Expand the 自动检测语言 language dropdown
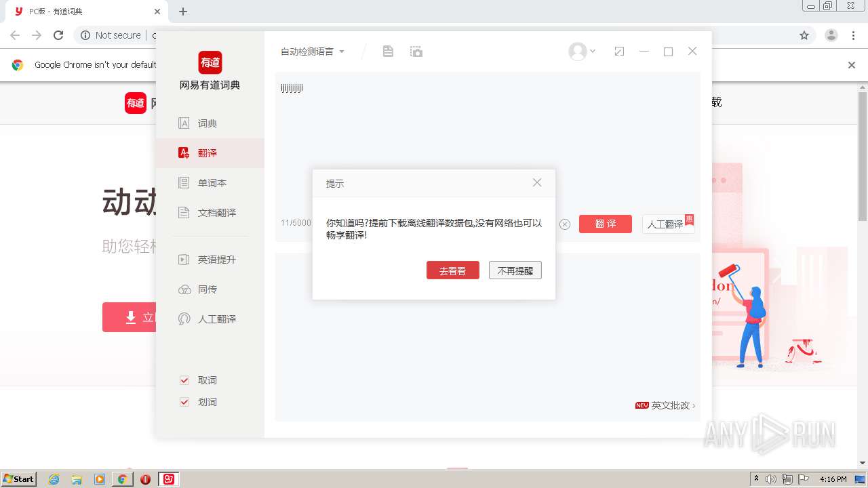 (x=313, y=52)
